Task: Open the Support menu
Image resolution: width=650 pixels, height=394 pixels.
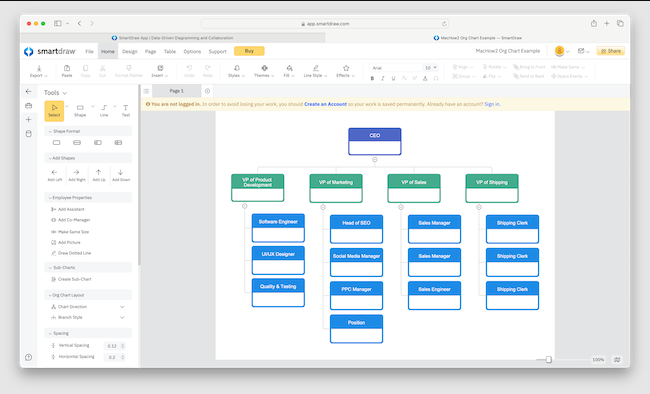Action: click(x=218, y=51)
